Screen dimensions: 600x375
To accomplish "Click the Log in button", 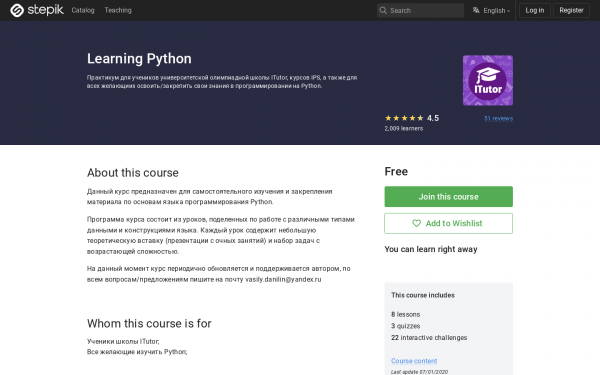I will [x=535, y=10].
